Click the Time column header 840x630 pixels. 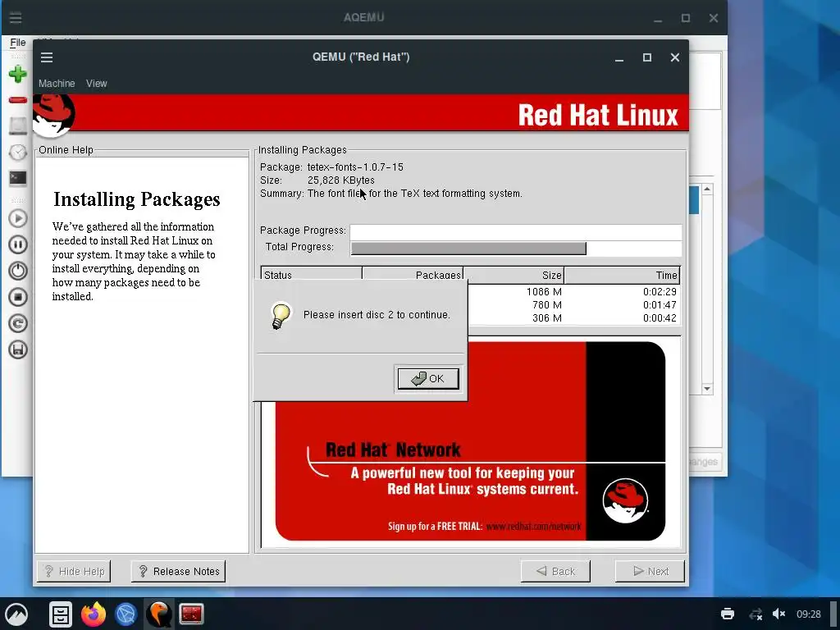(622, 275)
